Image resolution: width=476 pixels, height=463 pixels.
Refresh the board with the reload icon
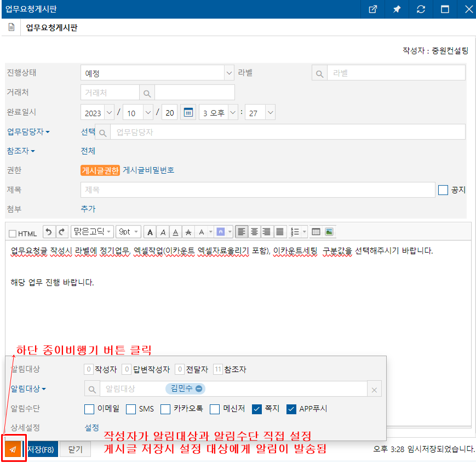pos(421,9)
